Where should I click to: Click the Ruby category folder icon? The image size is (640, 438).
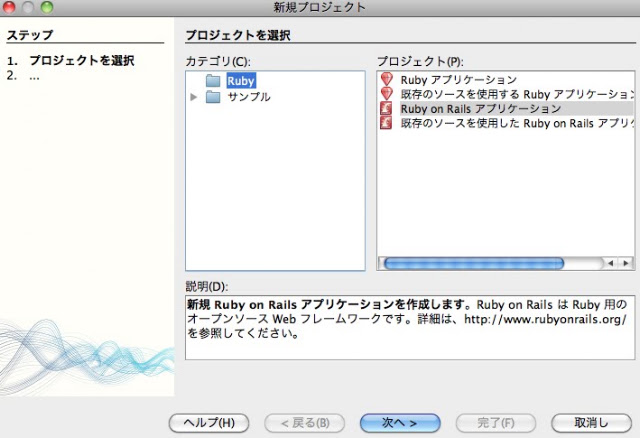tap(213, 81)
